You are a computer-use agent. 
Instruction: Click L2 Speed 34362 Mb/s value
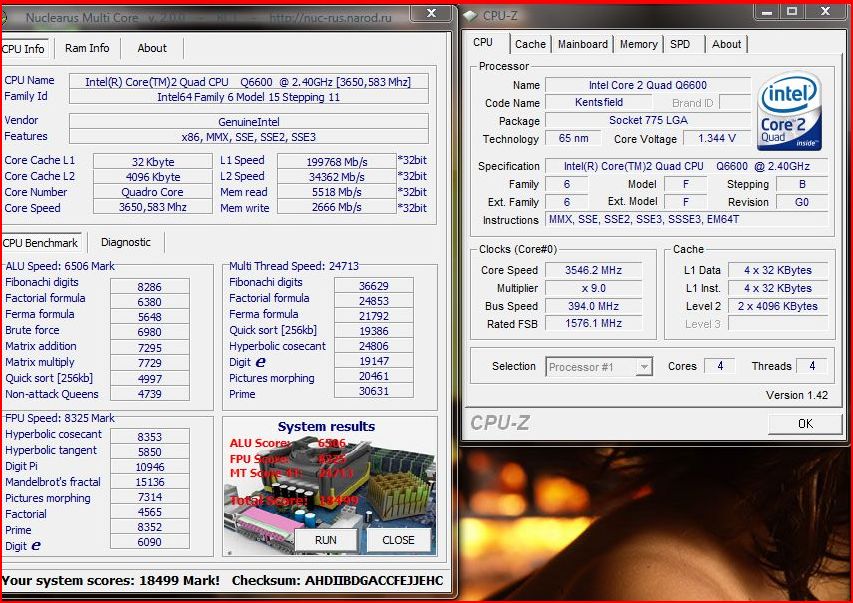point(337,177)
